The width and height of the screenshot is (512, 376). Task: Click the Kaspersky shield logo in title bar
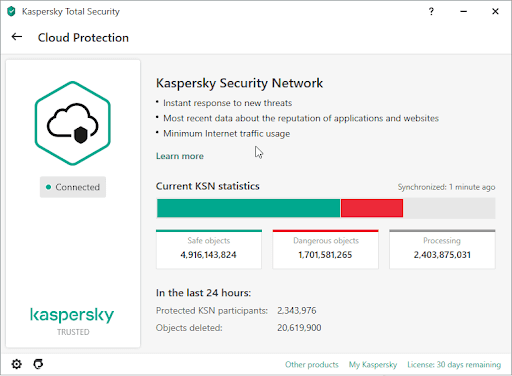coord(11,11)
